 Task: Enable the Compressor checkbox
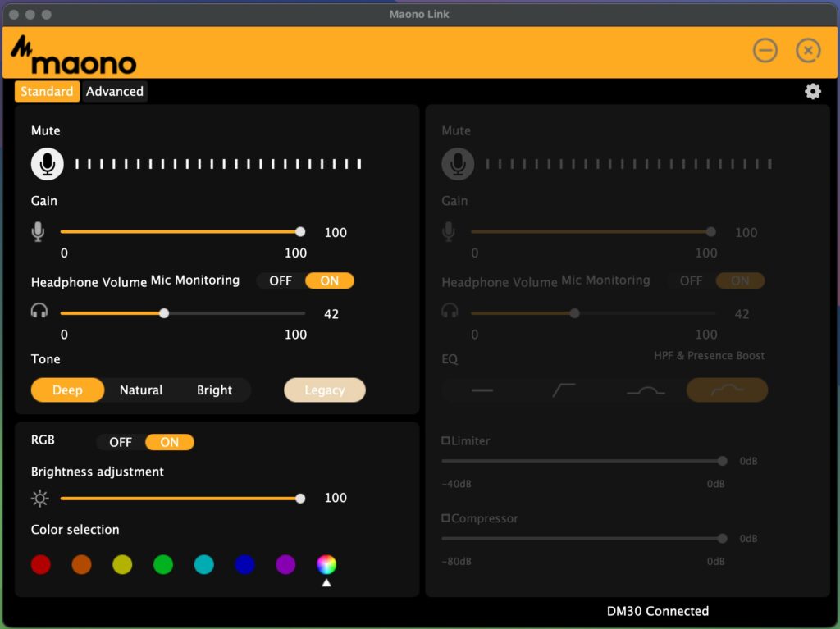(x=445, y=518)
